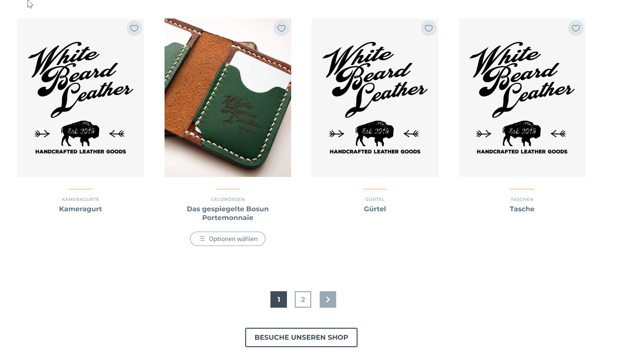
Task: Go to next page using arrow button
Action: (328, 299)
